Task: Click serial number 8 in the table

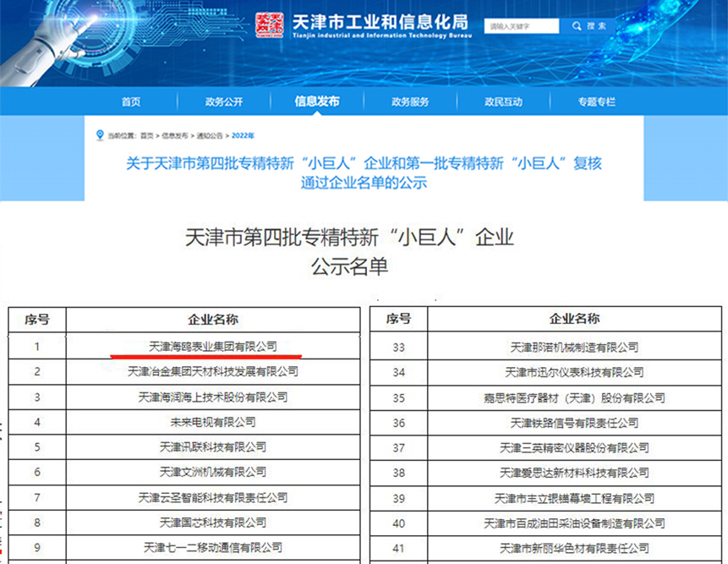Action: click(37, 523)
